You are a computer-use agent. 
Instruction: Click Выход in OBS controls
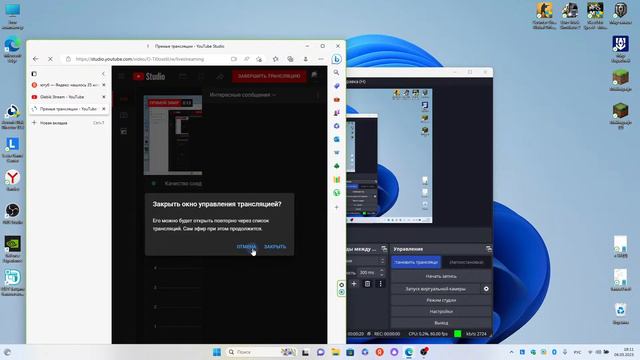pyautogui.click(x=441, y=323)
